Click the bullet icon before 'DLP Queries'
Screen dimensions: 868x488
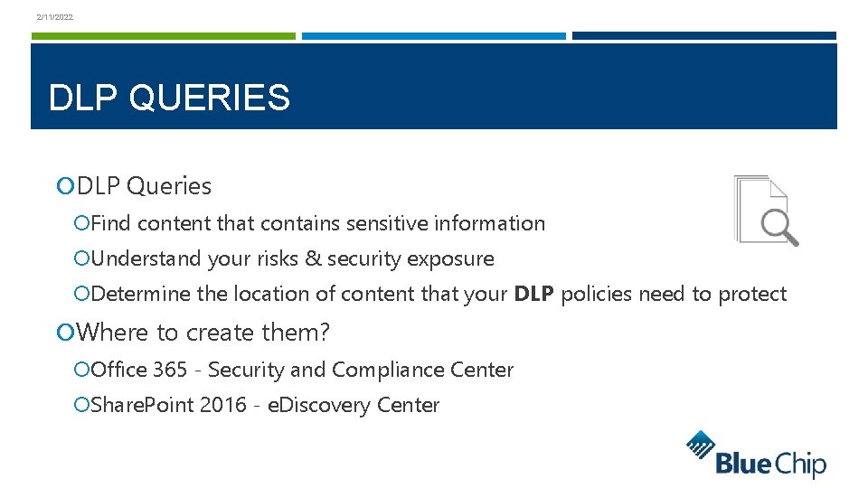(64, 186)
